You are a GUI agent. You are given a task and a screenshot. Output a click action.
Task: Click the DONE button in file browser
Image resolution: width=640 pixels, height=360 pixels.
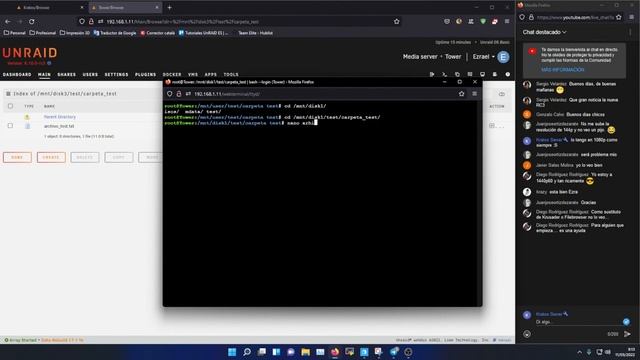17,157
